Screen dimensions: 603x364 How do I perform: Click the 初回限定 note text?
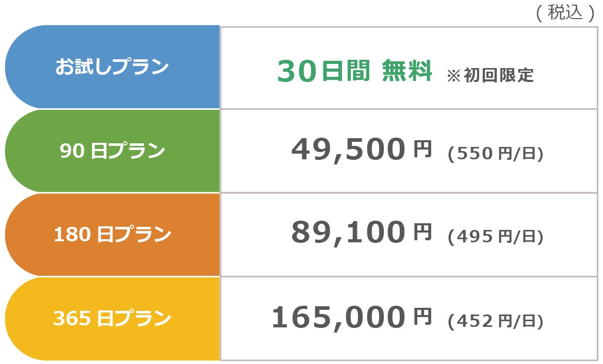[498, 75]
